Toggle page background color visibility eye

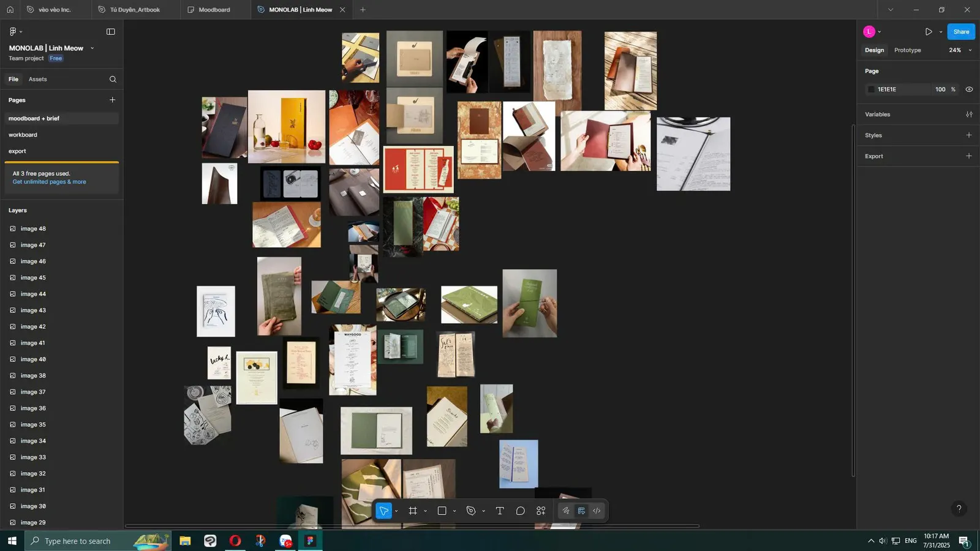pyautogui.click(x=969, y=89)
